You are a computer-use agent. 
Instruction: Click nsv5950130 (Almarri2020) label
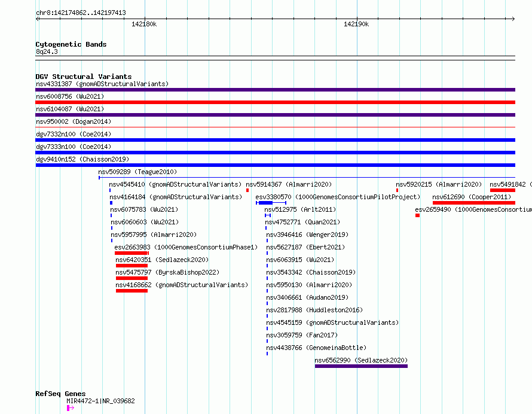[309, 285]
